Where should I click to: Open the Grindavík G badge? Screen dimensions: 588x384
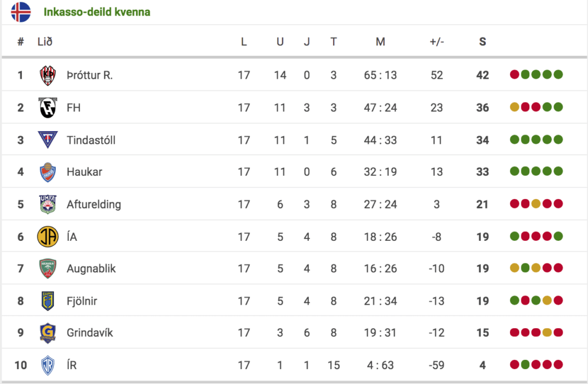click(48, 333)
